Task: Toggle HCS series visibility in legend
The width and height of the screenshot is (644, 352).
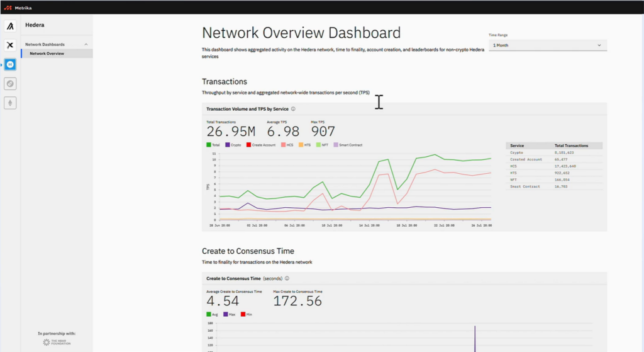Action: pos(288,145)
